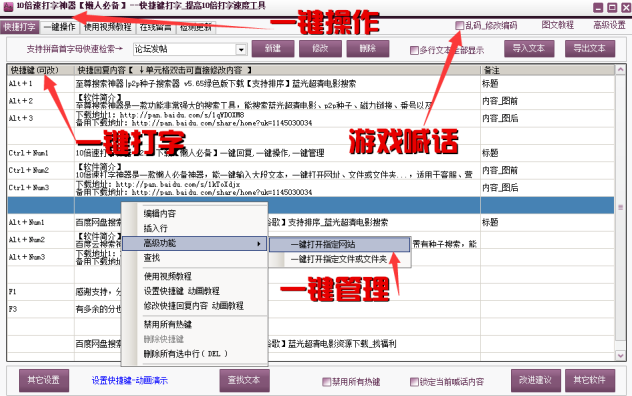Open 图文教程 at the top right
Screen dimensions: 632x396
[x=557, y=25]
